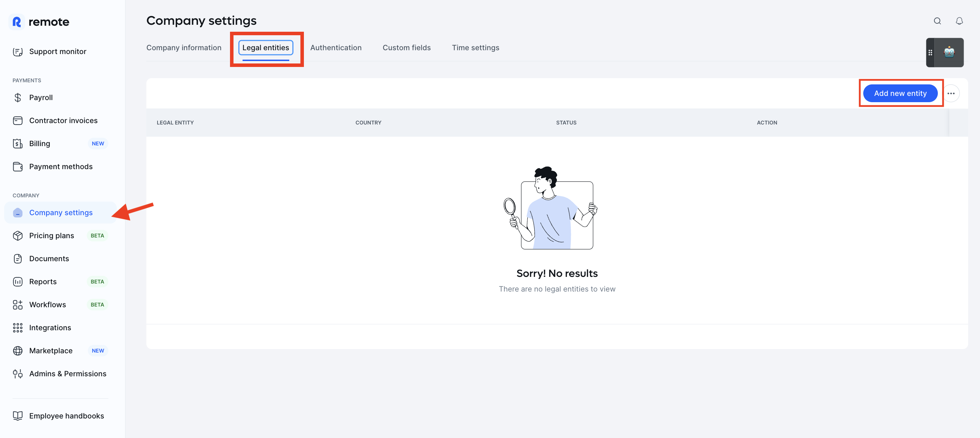Click the BETA badge next to Pricing plans
This screenshot has width=980, height=438.
[97, 236]
